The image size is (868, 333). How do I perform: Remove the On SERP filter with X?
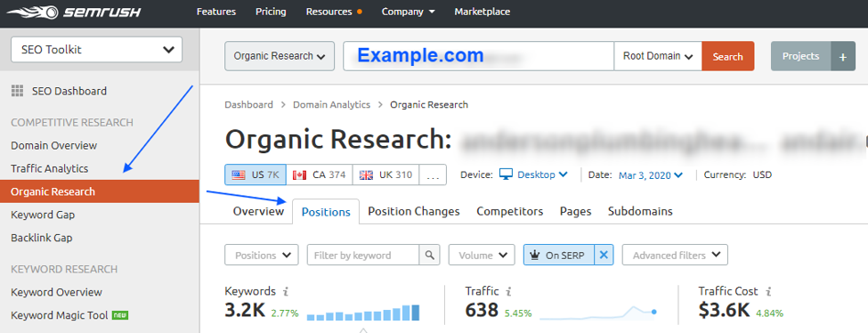point(604,255)
